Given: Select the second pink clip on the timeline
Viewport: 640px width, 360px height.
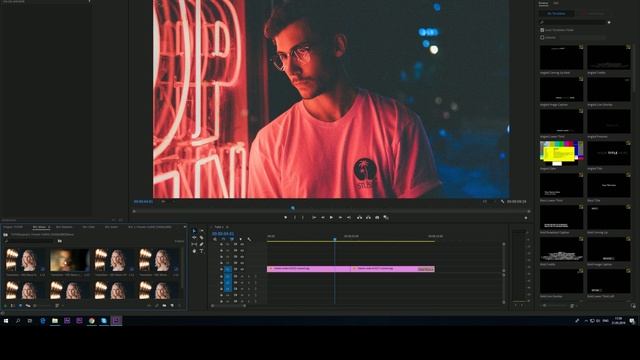Looking at the screenshot, I should (x=393, y=269).
